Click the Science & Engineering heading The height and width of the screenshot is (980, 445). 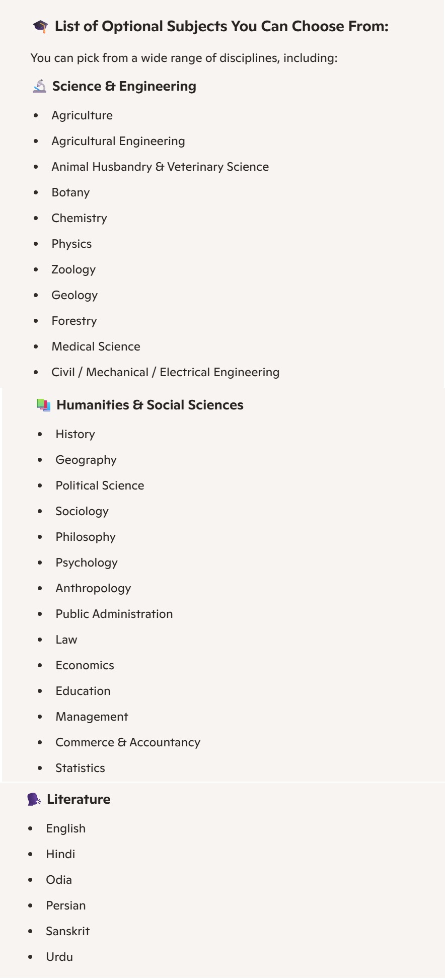tap(124, 86)
